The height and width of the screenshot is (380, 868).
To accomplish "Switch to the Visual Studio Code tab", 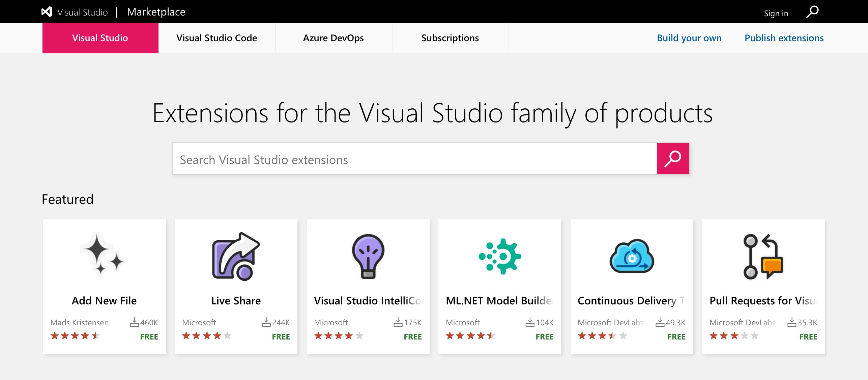I will [217, 38].
